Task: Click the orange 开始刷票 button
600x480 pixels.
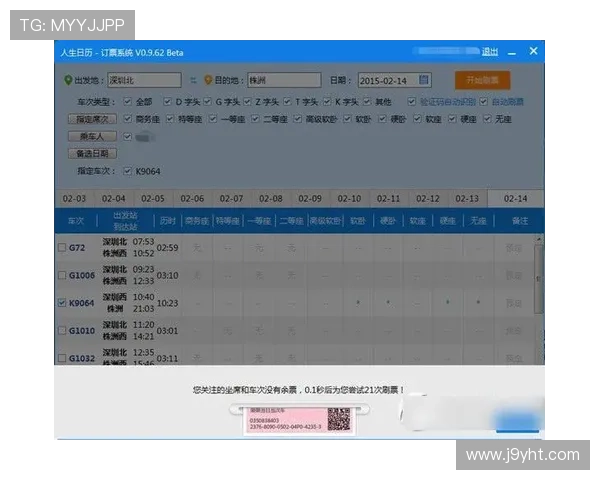Action: (x=483, y=80)
